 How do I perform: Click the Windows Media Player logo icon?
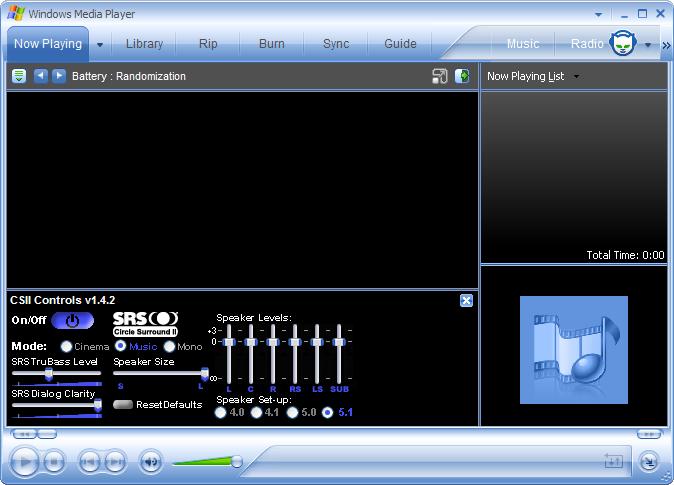click(16, 13)
